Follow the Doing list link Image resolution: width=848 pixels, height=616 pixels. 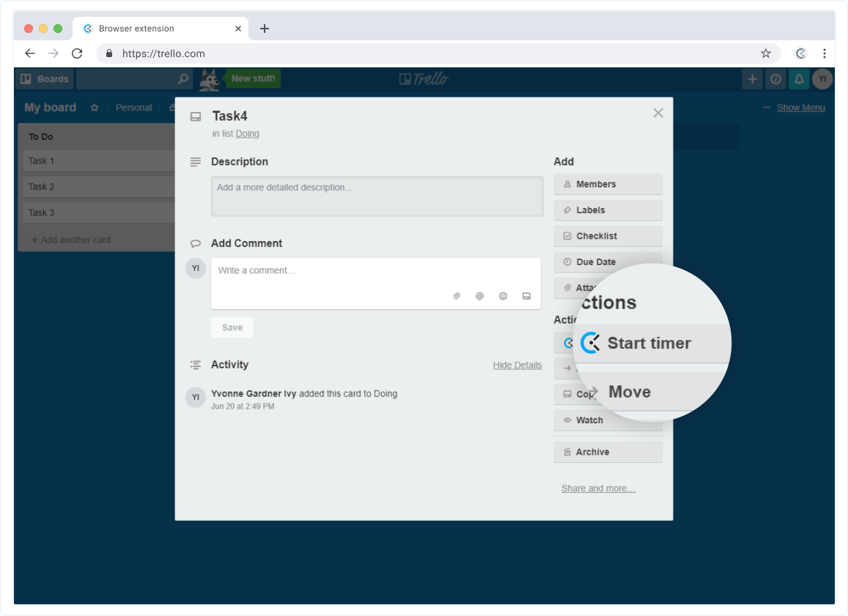coord(247,133)
